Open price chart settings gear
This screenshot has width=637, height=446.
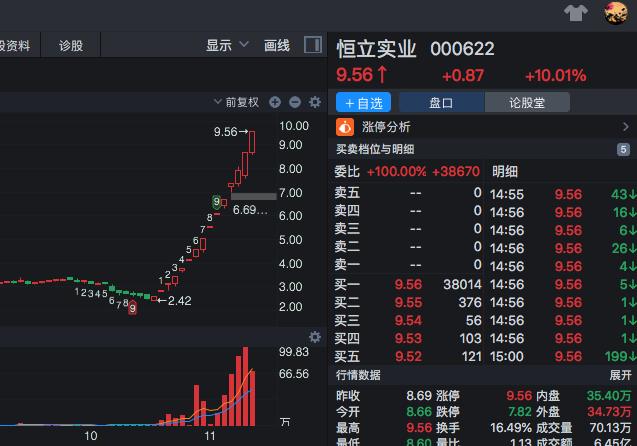pyautogui.click(x=315, y=102)
